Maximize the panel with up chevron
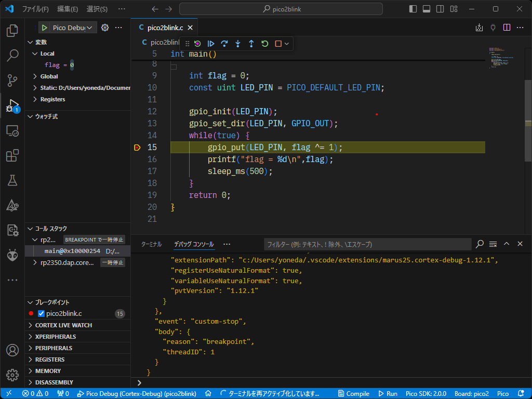The image size is (532, 399). [x=507, y=244]
